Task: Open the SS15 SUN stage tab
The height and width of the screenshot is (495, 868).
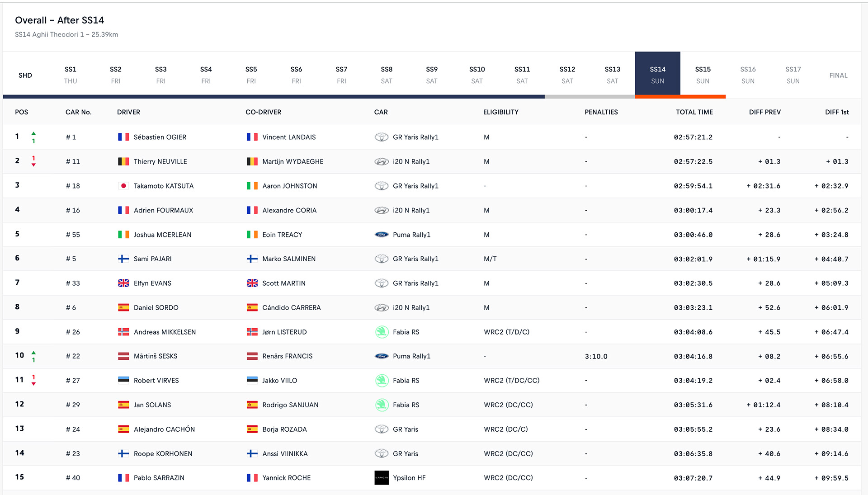Action: (x=703, y=75)
